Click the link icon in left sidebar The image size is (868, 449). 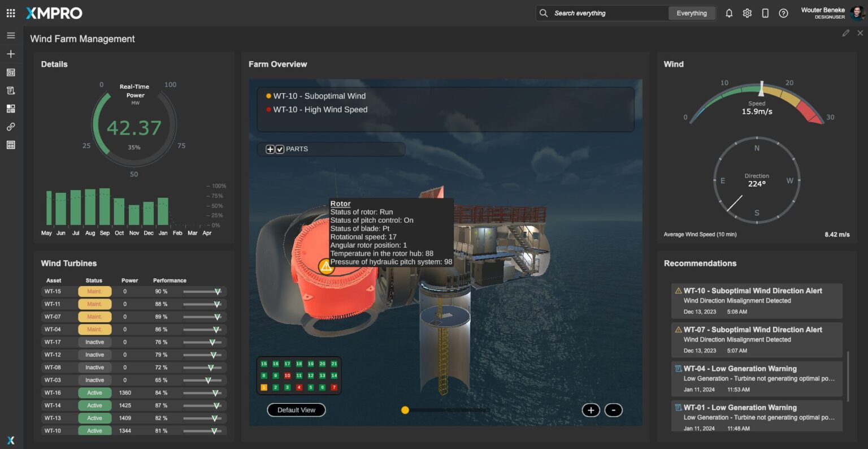click(x=11, y=127)
